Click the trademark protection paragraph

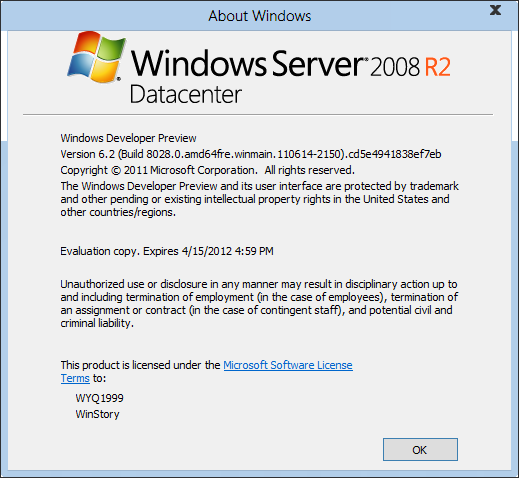(259, 199)
